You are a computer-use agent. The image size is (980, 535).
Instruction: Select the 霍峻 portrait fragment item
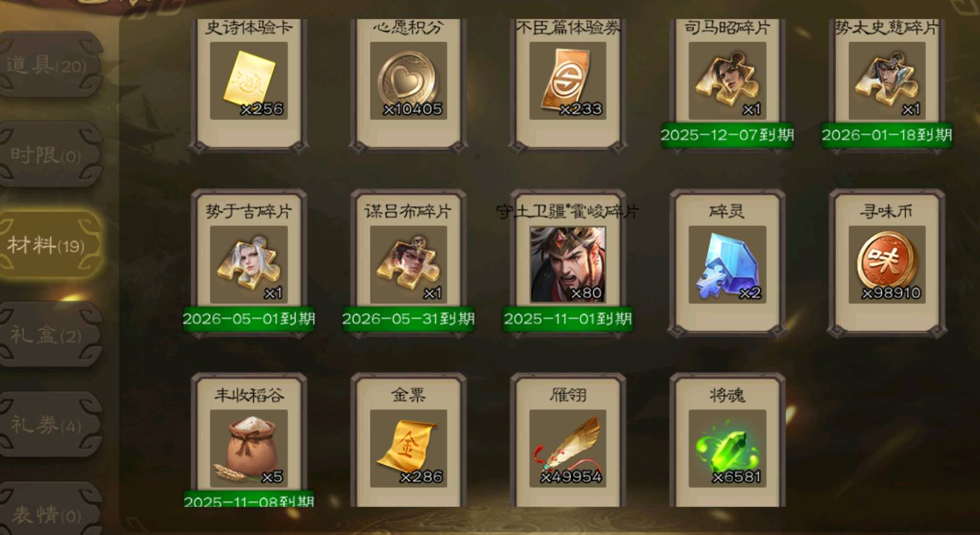point(568,265)
